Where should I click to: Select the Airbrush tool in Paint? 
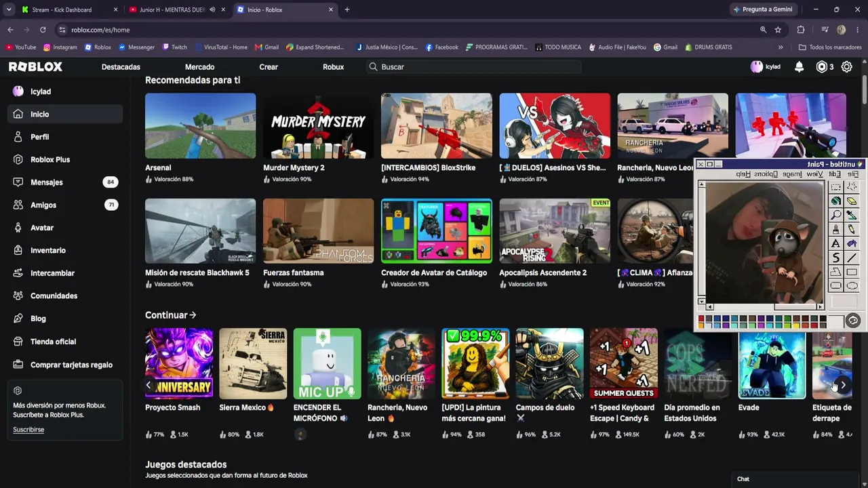point(852,244)
